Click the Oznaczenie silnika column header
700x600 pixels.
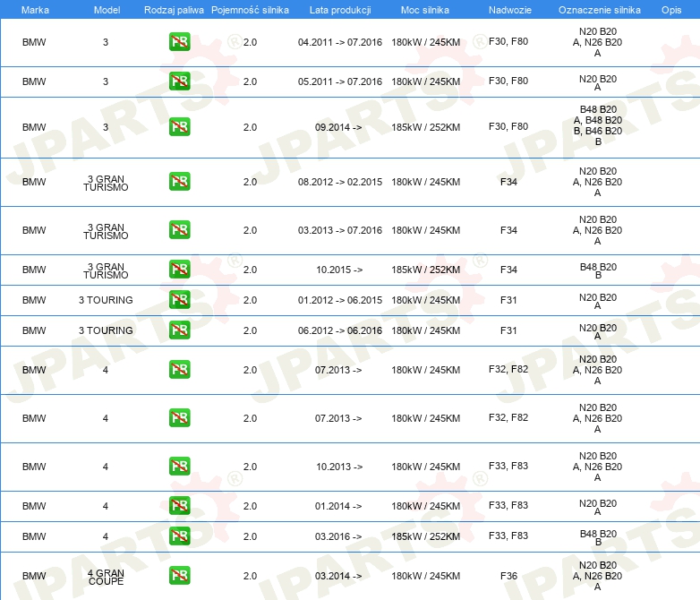click(600, 10)
